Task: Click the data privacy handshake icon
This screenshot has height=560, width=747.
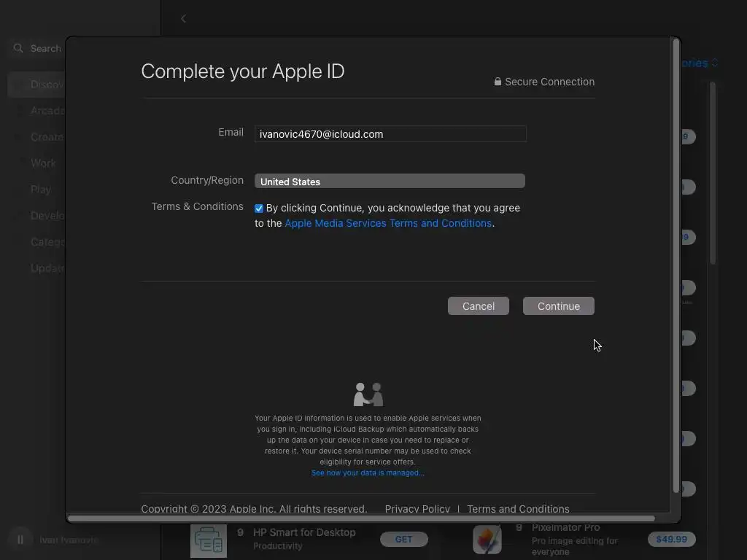Action: [368, 394]
